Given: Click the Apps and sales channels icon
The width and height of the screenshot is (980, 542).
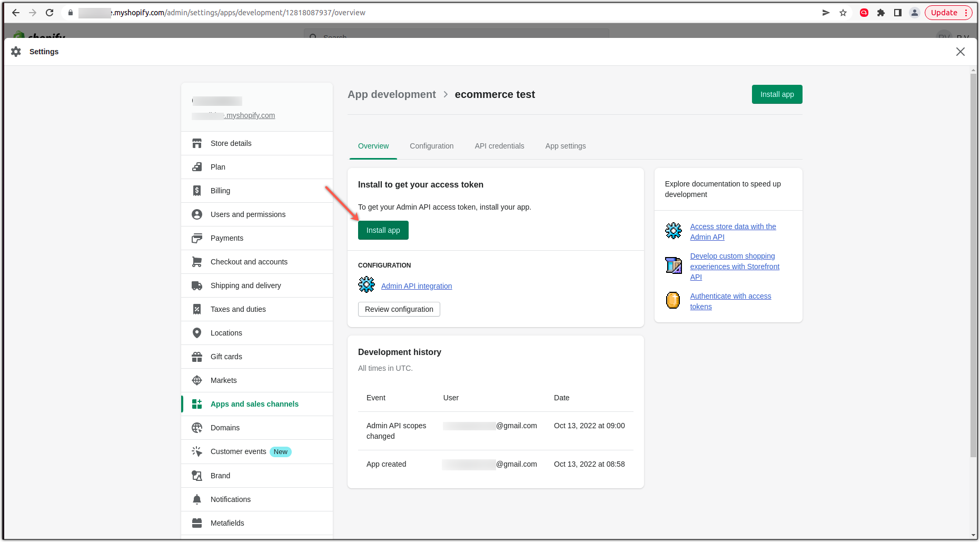Looking at the screenshot, I should click(197, 404).
